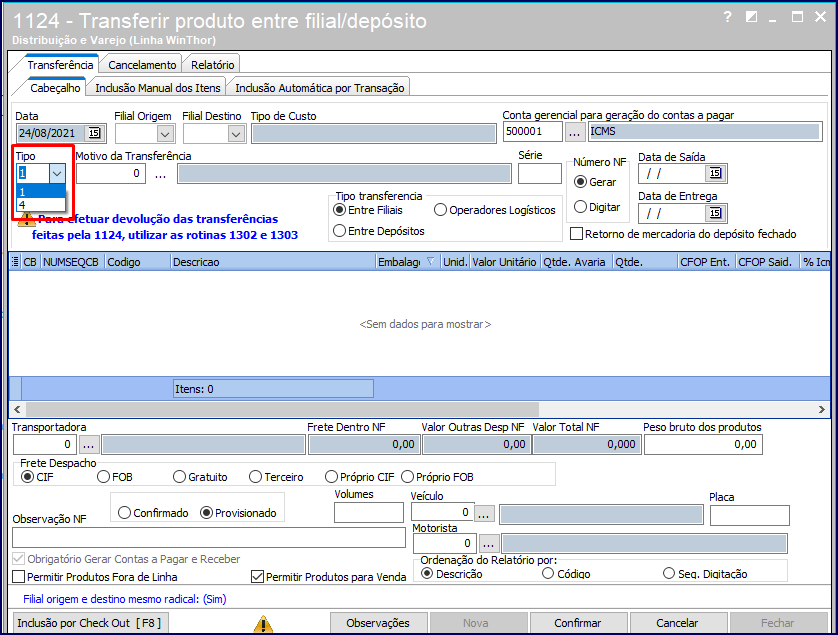
Task: Click the window restore-style icon beside help
Action: coord(751,17)
